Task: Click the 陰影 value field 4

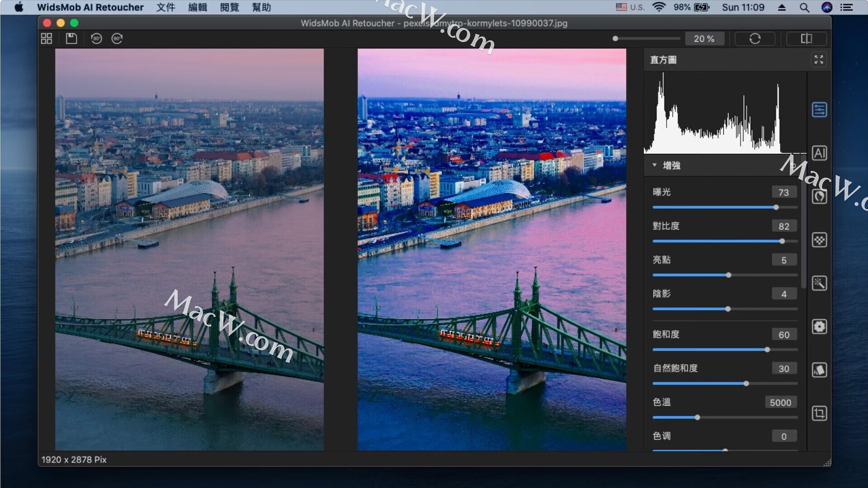Action: [x=784, y=294]
